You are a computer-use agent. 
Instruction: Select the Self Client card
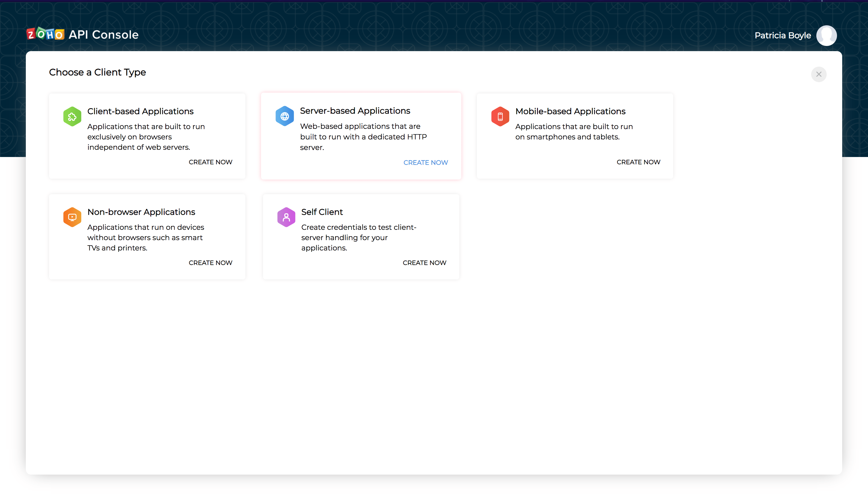click(361, 237)
